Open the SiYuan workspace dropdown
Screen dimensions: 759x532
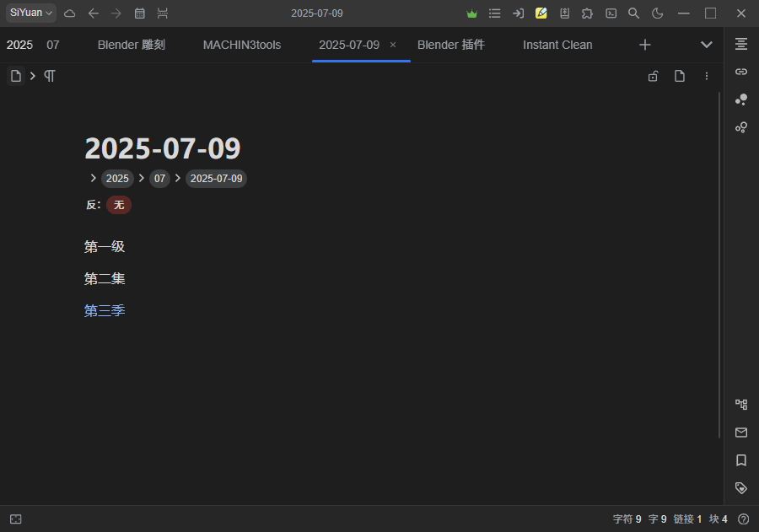pos(30,13)
